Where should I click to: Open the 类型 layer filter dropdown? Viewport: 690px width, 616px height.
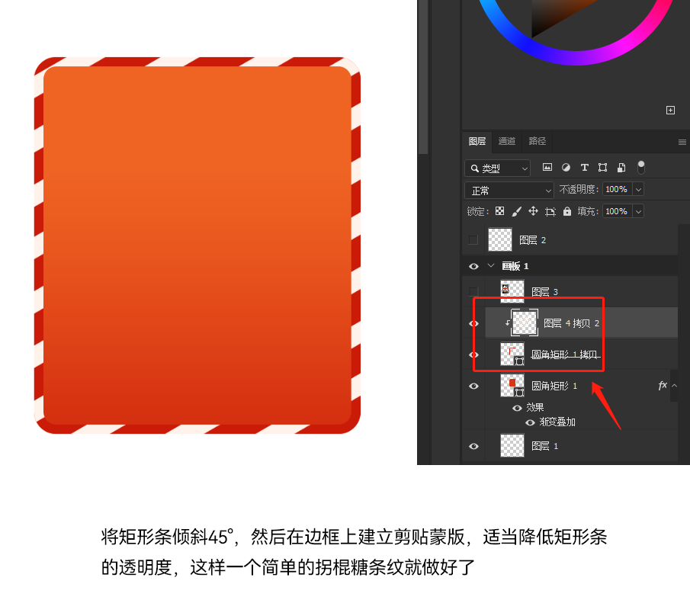pyautogui.click(x=497, y=168)
